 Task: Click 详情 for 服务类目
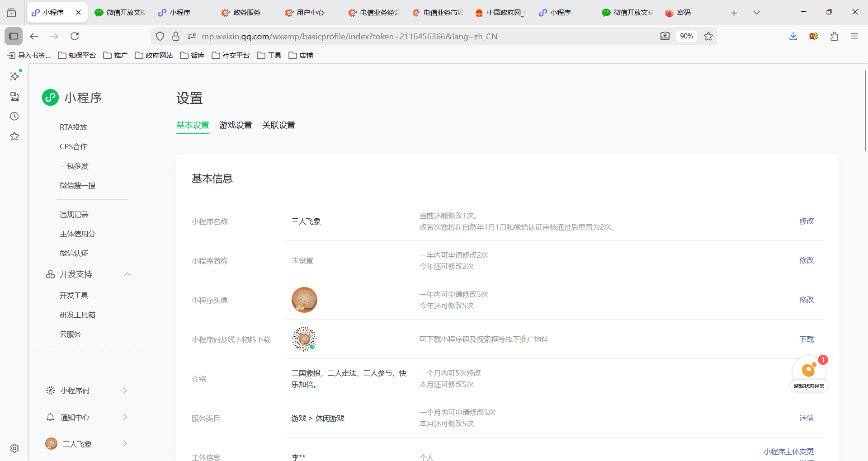click(807, 418)
